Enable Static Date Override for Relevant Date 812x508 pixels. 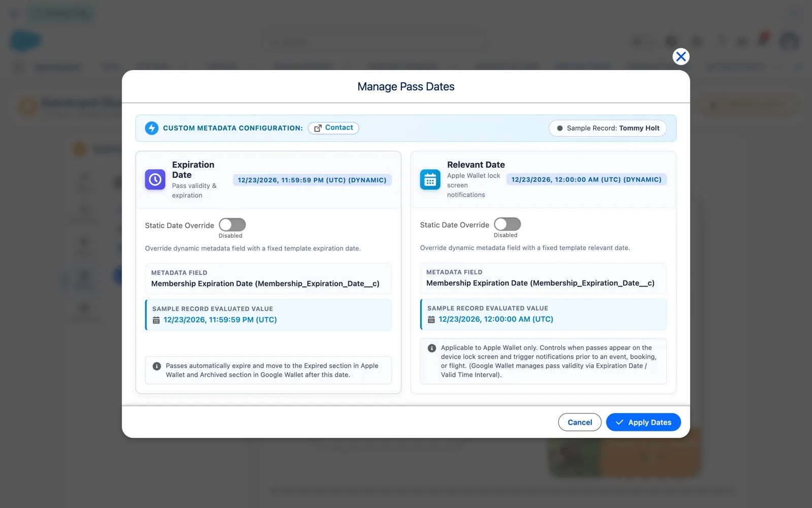507,224
